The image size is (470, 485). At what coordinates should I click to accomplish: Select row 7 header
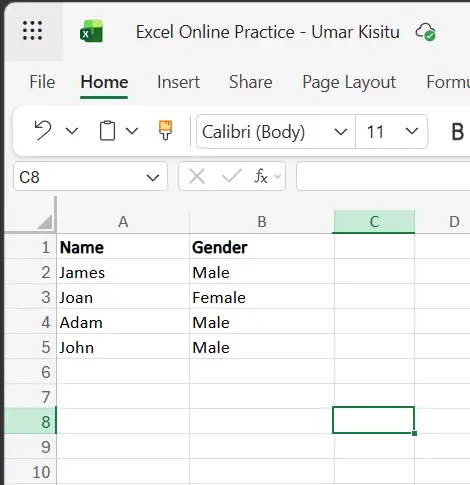(x=30, y=396)
